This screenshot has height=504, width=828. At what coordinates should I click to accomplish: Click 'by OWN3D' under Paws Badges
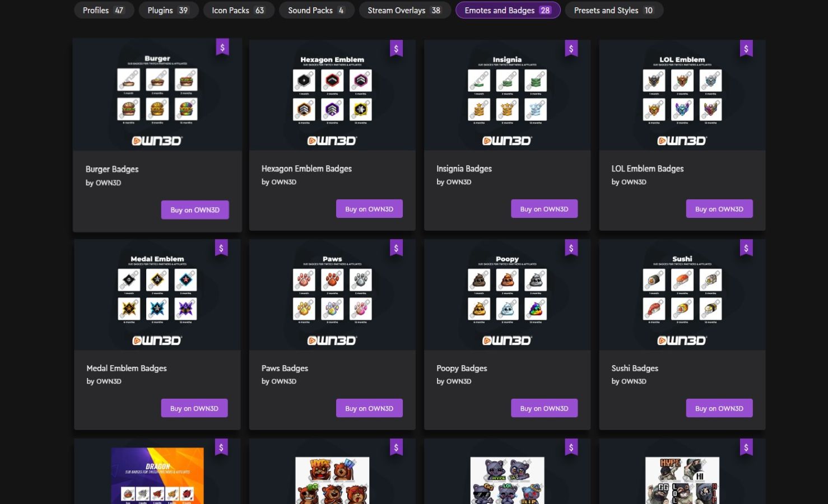(279, 381)
